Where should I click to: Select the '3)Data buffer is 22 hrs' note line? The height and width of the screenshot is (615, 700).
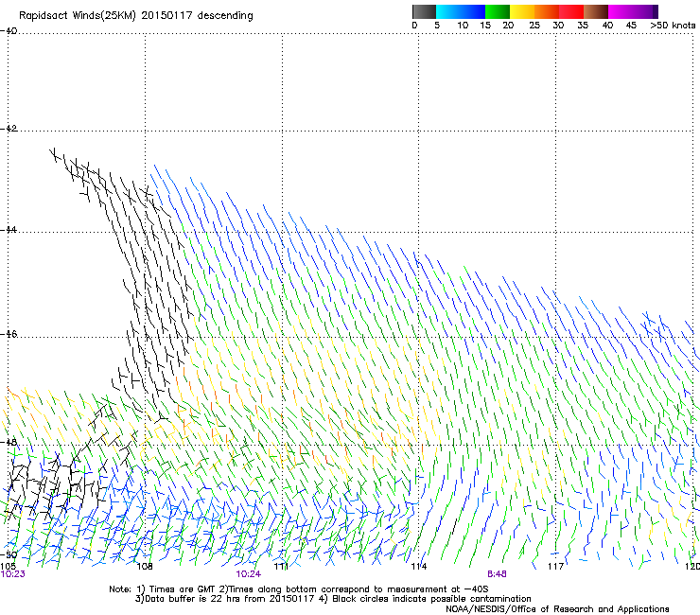click(333, 599)
